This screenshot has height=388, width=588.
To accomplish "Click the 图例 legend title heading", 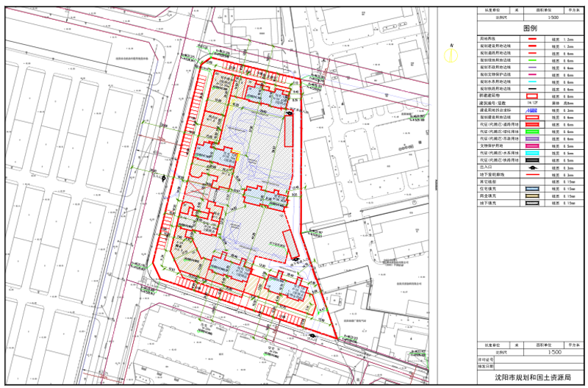I will (x=530, y=27).
